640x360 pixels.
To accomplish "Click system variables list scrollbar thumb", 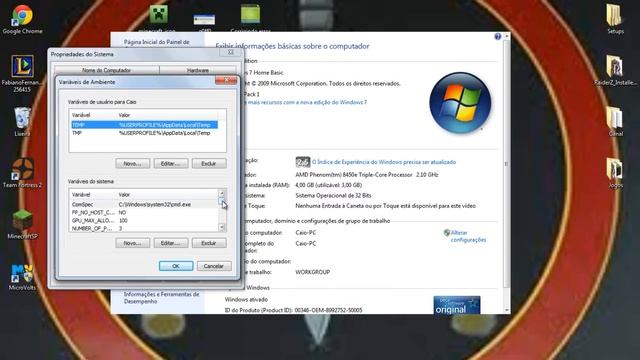I will point(222,202).
